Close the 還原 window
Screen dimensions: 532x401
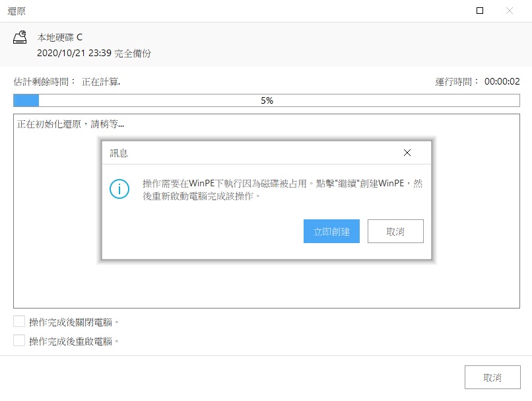[510, 11]
